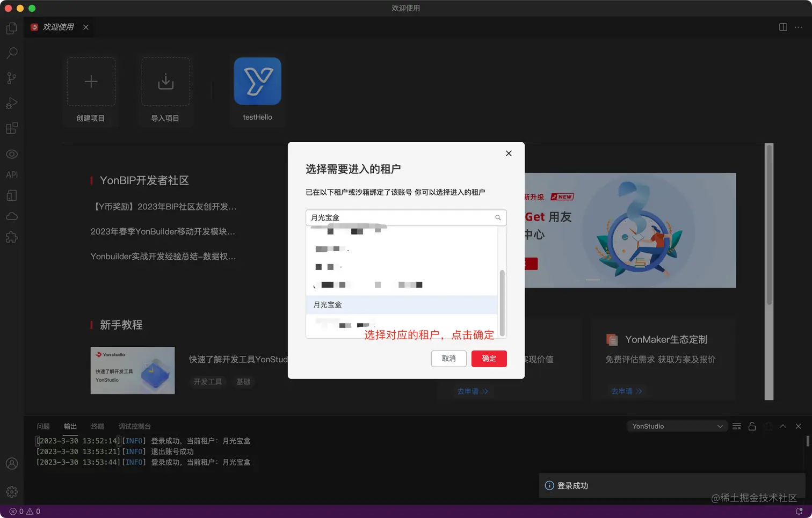Switch to the 终端 tab

(98, 426)
